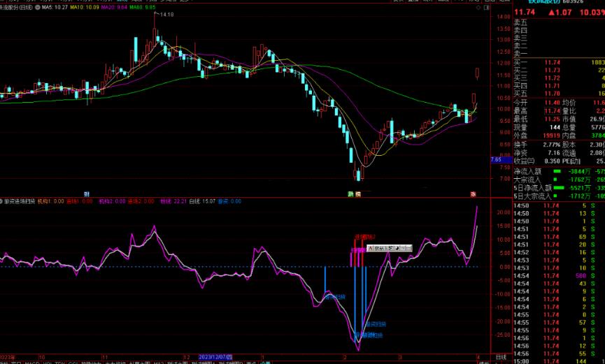Click the 机构2: 0.00 indicator value
The width and height of the screenshot is (605, 364).
coord(113,201)
